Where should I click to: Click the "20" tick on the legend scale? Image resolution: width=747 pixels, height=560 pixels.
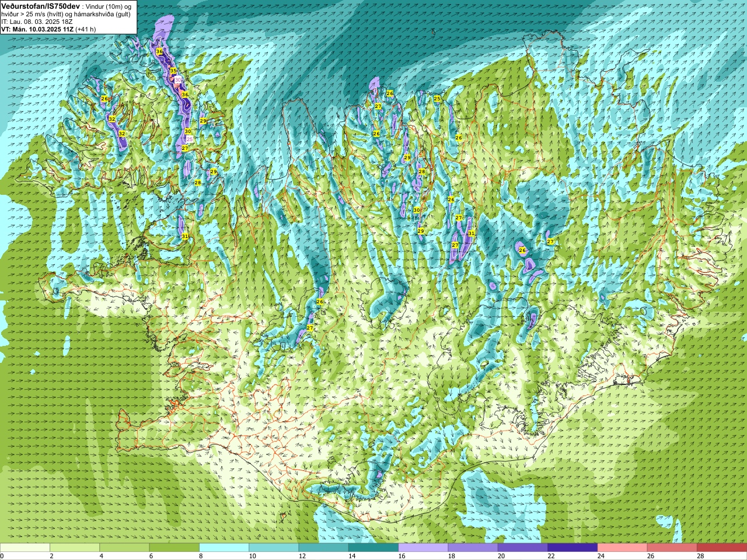click(501, 556)
